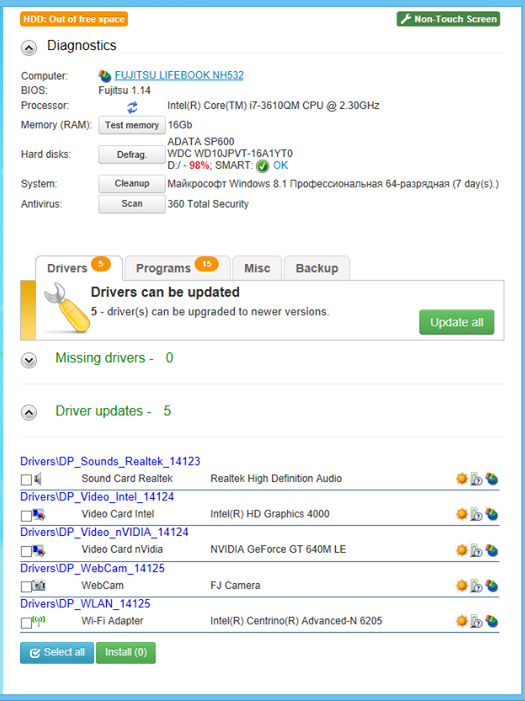Check the Wi-Fi Adapter checkbox
Viewport: 525px width, 701px height.
pyautogui.click(x=26, y=622)
